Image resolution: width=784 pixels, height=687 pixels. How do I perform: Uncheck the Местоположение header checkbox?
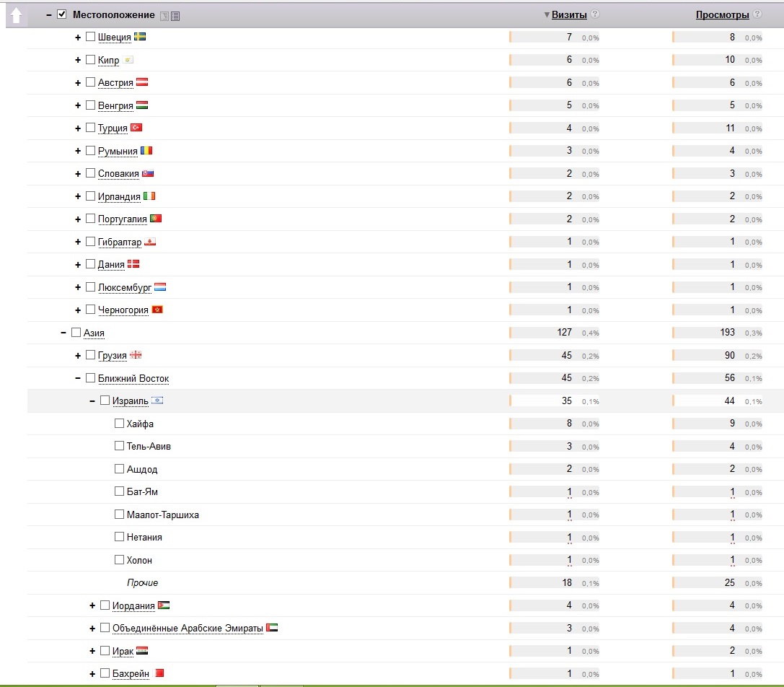click(61, 14)
